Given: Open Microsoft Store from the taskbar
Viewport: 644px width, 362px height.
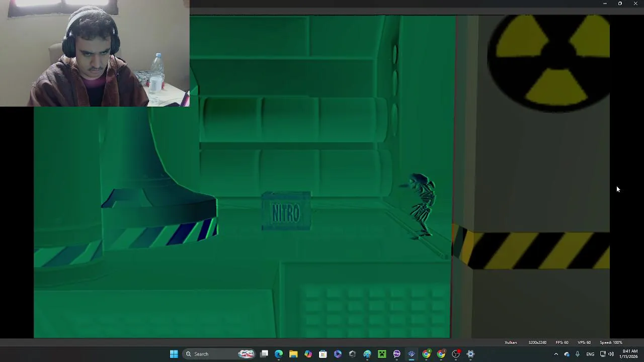Looking at the screenshot, I should click(x=323, y=354).
